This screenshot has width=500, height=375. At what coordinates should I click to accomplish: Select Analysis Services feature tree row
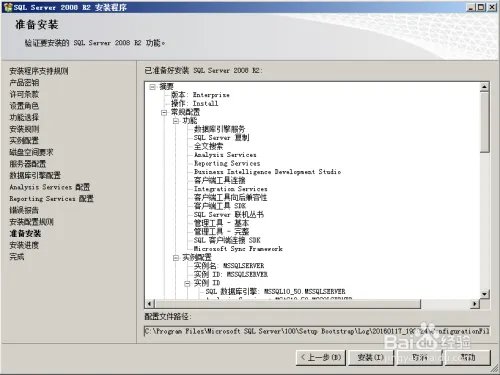click(x=225, y=155)
